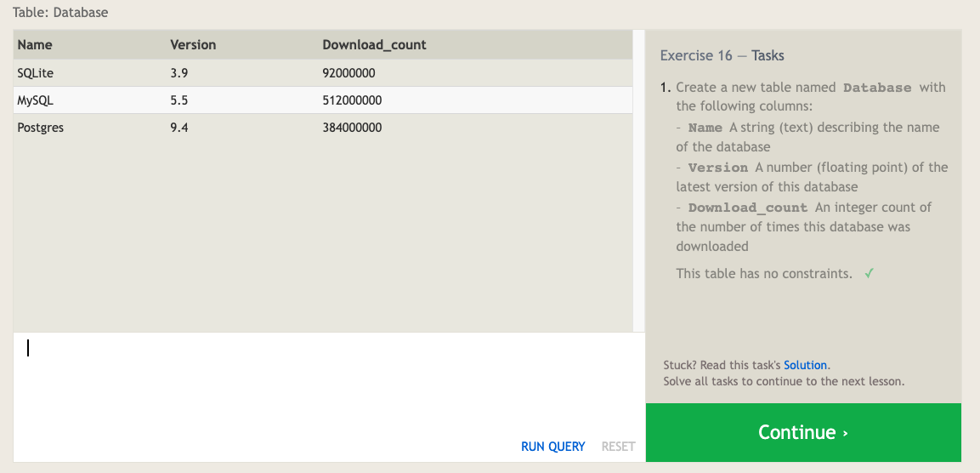
Task: Click the 5.5 version cell
Action: pos(178,100)
